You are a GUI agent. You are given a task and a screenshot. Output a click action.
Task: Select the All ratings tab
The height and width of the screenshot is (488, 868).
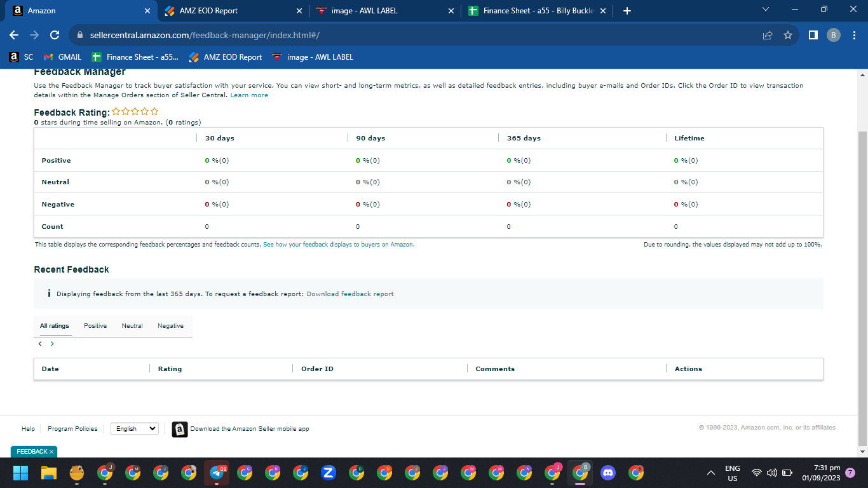[55, 326]
